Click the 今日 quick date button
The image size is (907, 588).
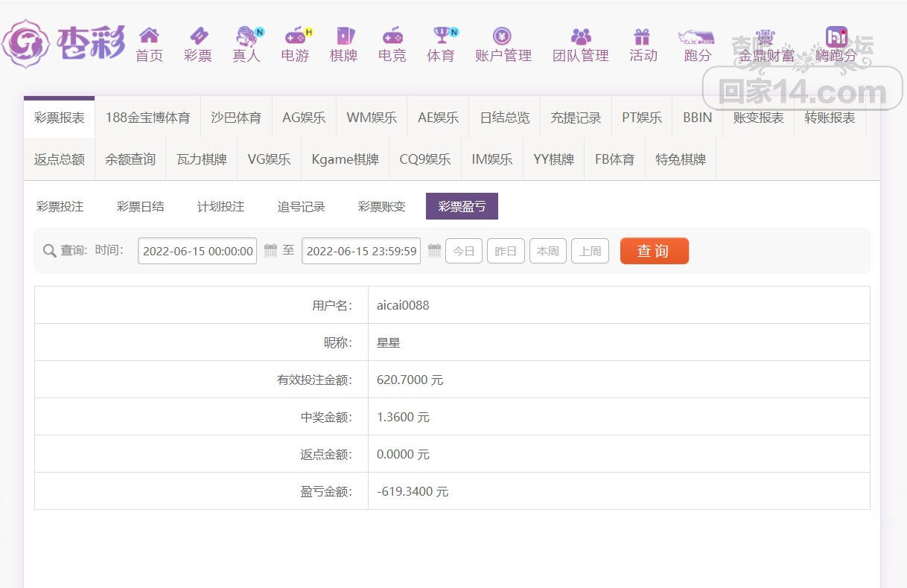(464, 251)
